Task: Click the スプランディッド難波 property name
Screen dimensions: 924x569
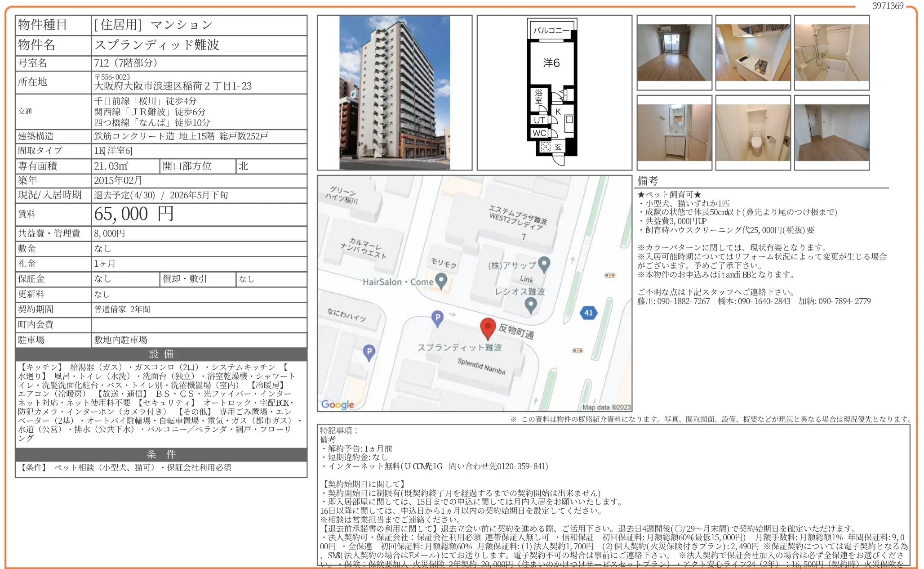Action: click(x=156, y=45)
